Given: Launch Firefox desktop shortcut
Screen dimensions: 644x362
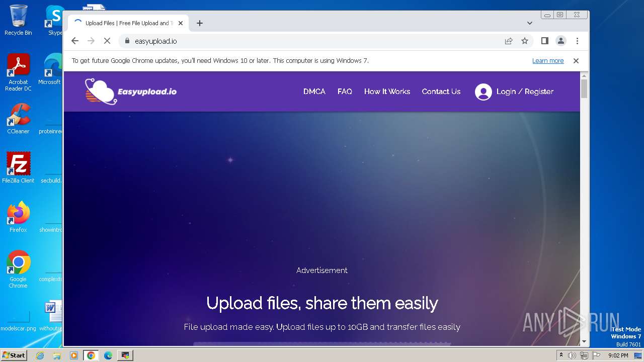Looking at the screenshot, I should [x=18, y=217].
